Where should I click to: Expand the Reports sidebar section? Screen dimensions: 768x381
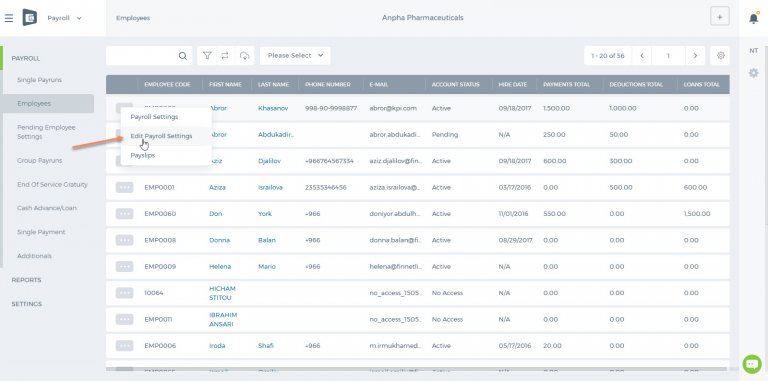26,280
